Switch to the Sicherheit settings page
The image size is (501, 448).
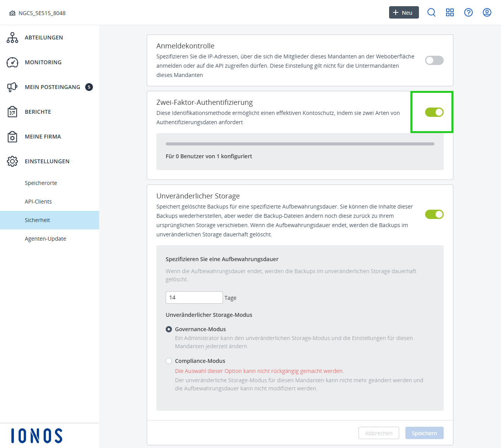[37, 220]
